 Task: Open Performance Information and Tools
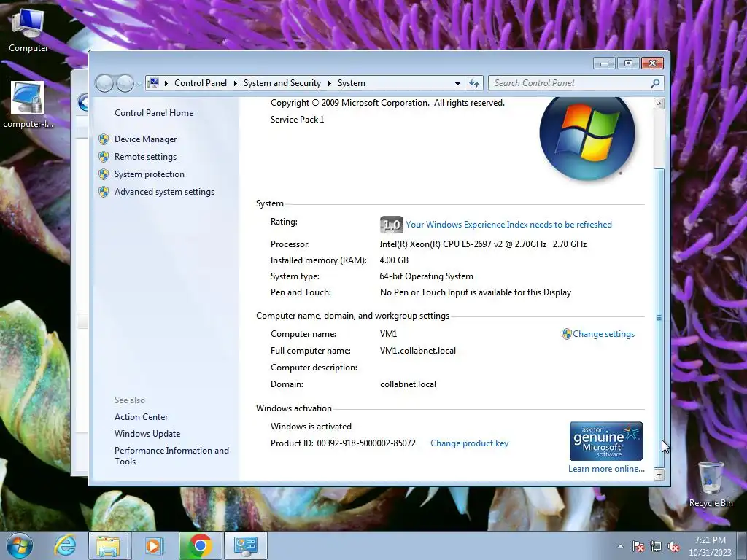click(x=171, y=456)
